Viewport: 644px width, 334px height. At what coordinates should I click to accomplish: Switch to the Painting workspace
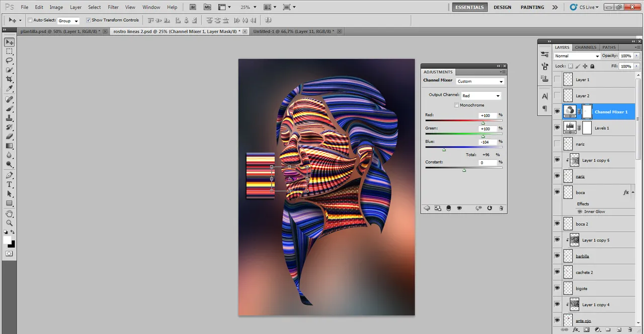(x=532, y=8)
